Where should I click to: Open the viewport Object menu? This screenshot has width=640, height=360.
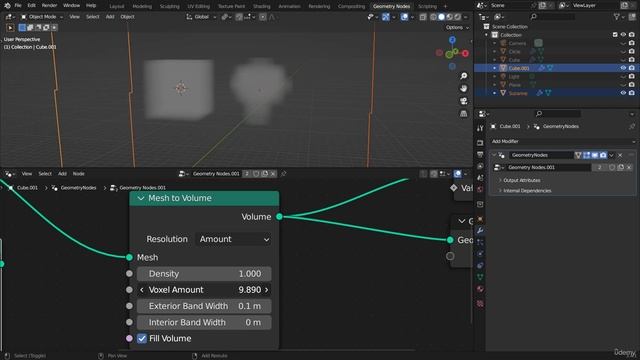[127, 17]
